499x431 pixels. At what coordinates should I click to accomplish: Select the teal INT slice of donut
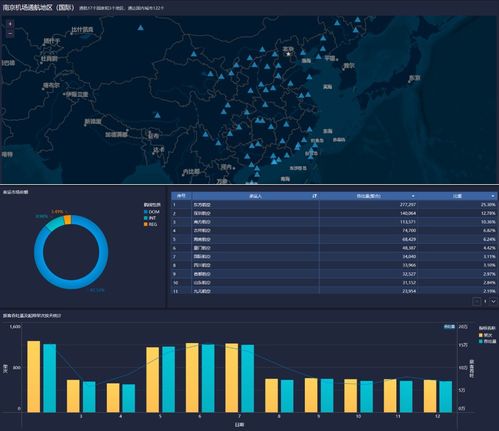click(x=55, y=223)
